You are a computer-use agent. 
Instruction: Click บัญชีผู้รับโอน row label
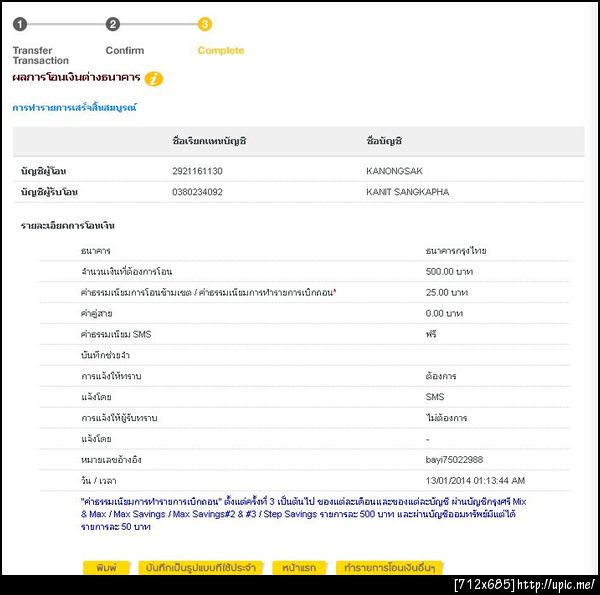[49, 192]
